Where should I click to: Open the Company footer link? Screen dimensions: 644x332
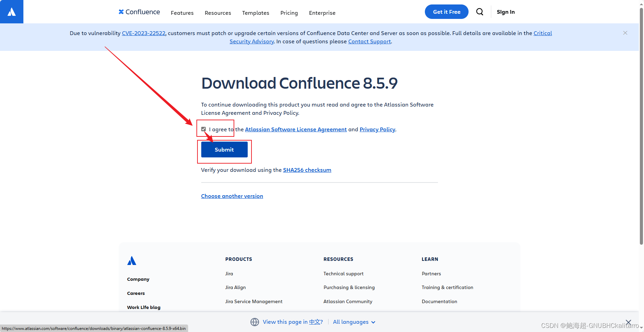coord(138,279)
